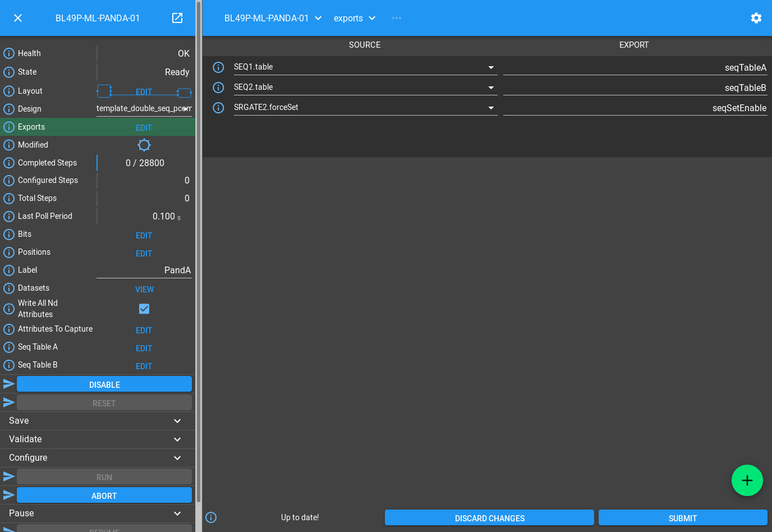772x532 pixels.
Task: Click info icon next to Exports
Action: click(x=9, y=127)
